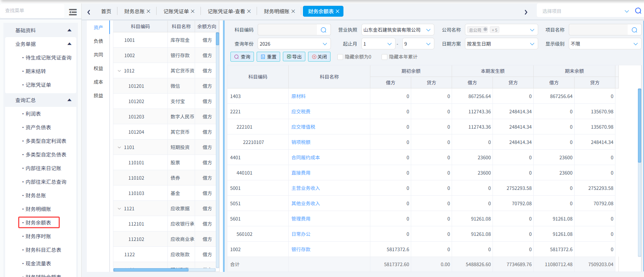The width and height of the screenshot is (644, 277).
Task: Select the 损益 category tab
Action: [x=98, y=96]
